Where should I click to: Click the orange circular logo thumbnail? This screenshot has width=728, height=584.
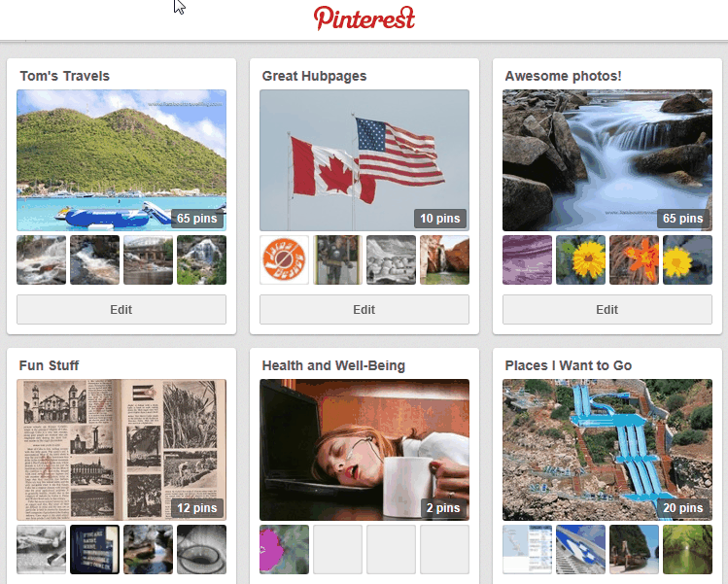(285, 259)
